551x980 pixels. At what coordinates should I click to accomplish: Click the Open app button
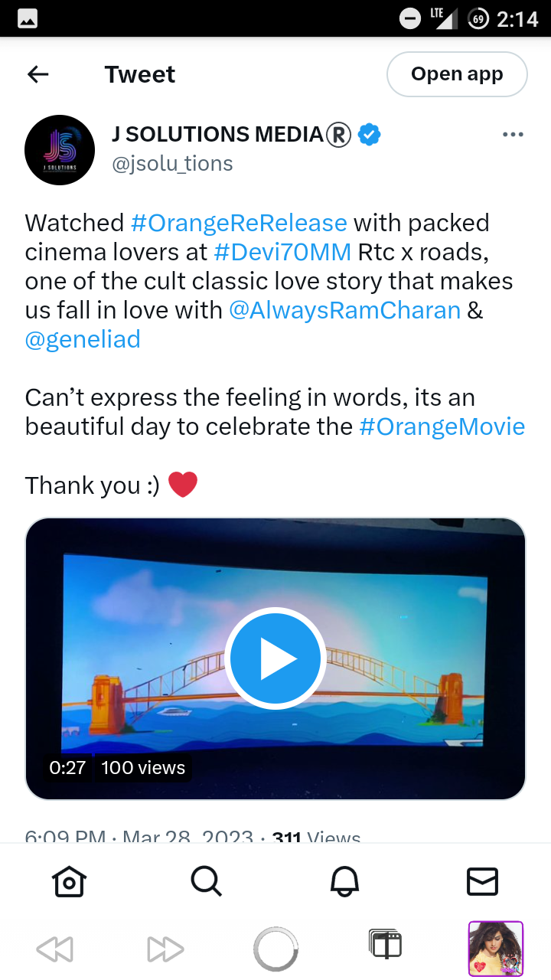457,74
